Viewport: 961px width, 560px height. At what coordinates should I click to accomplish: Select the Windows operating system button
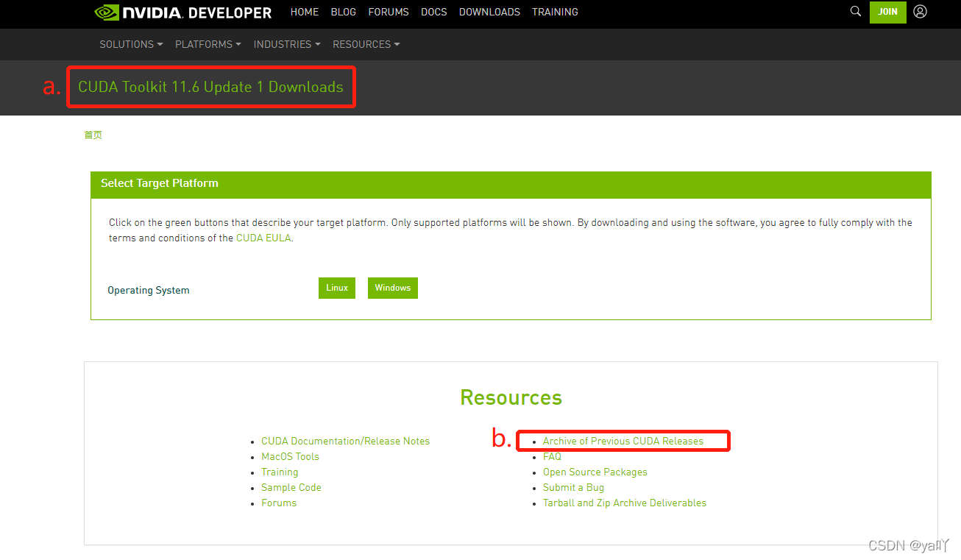pyautogui.click(x=392, y=288)
